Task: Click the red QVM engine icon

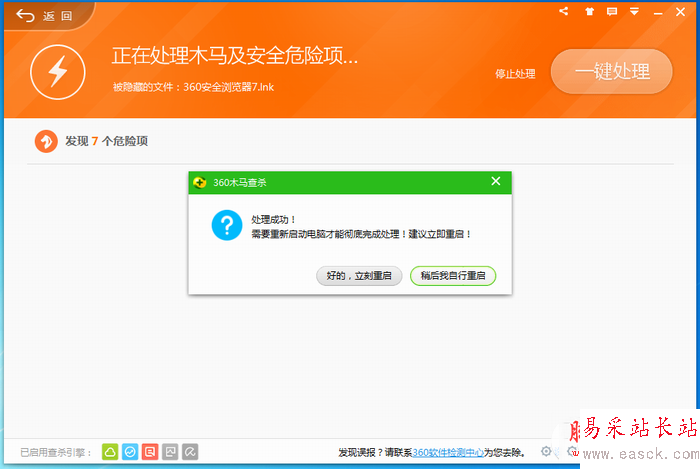Action: [150, 452]
